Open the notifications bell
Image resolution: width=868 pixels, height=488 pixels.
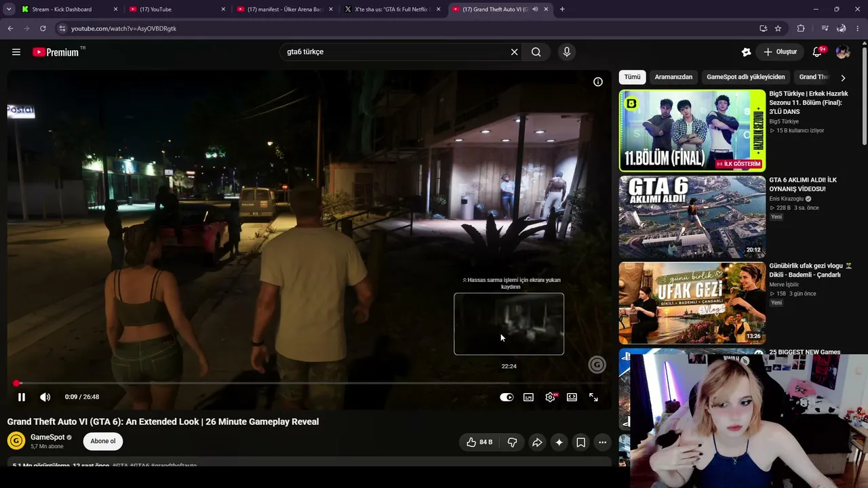click(818, 52)
